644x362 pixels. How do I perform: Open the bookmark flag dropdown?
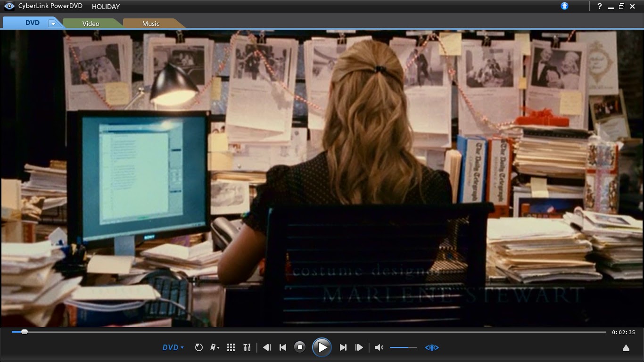pyautogui.click(x=215, y=347)
